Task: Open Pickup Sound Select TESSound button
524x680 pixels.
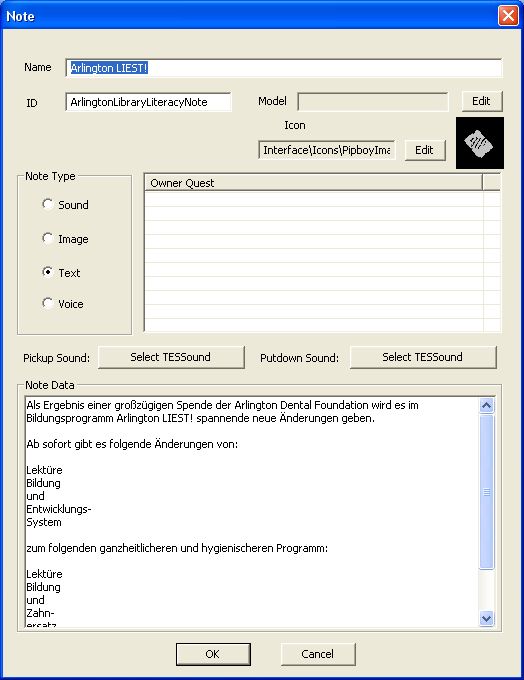Action: (171, 357)
